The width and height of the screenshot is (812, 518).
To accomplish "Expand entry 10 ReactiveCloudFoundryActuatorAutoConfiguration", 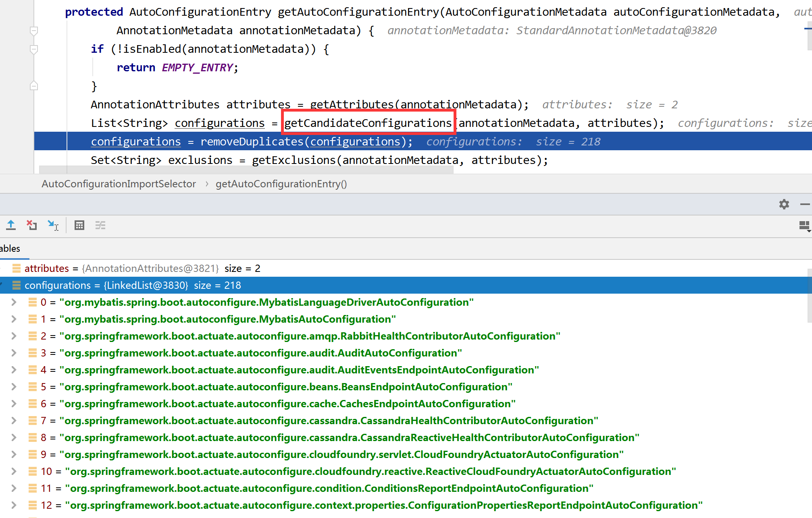I will point(14,471).
